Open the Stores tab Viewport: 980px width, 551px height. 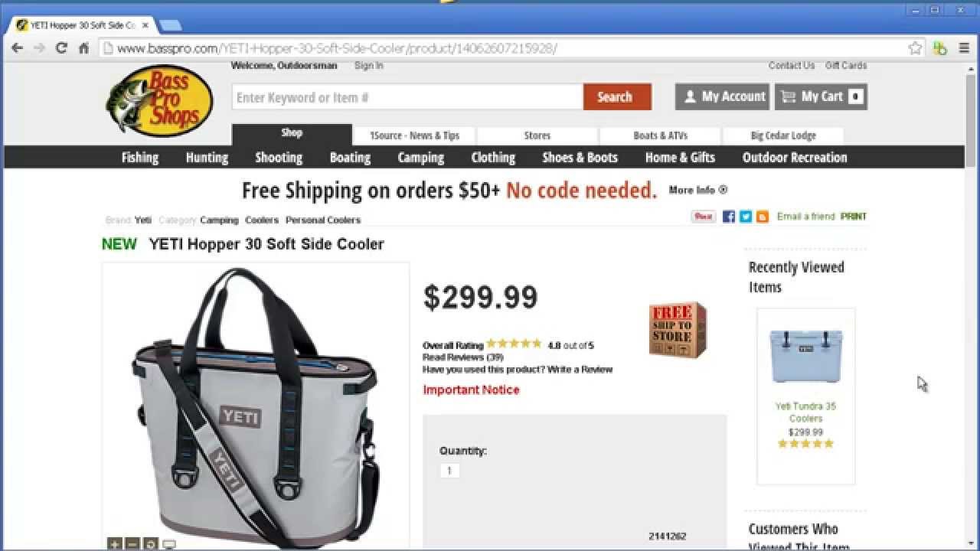(537, 135)
